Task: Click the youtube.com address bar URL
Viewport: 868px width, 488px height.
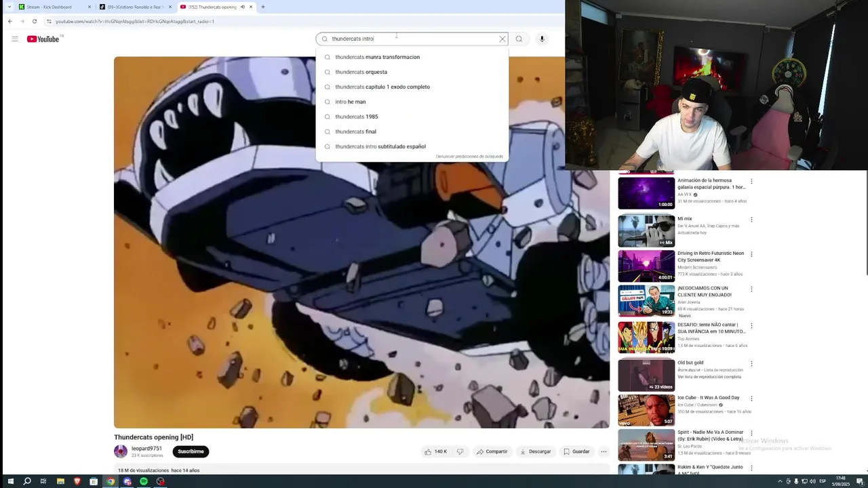Action: pos(135,21)
